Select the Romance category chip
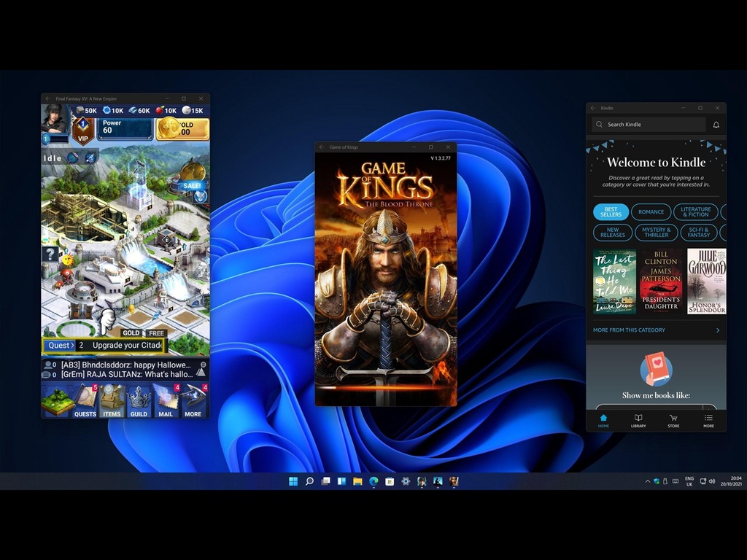Screen dimensions: 747x560 (651, 212)
